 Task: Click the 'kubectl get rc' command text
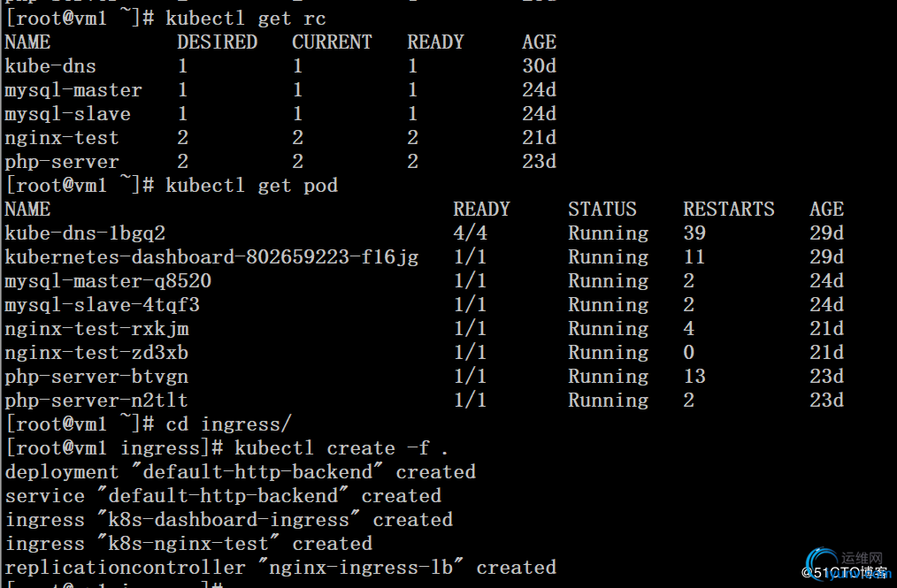click(246, 19)
